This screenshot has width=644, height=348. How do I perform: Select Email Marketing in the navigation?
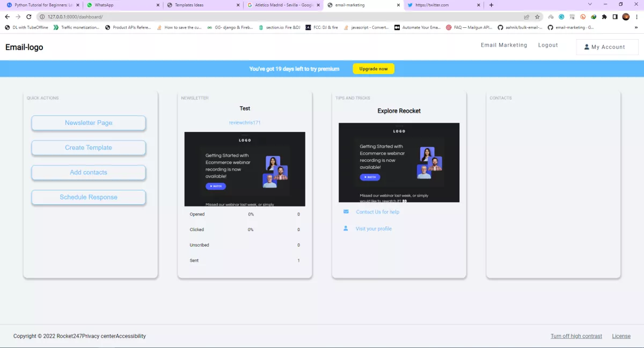[503, 45]
